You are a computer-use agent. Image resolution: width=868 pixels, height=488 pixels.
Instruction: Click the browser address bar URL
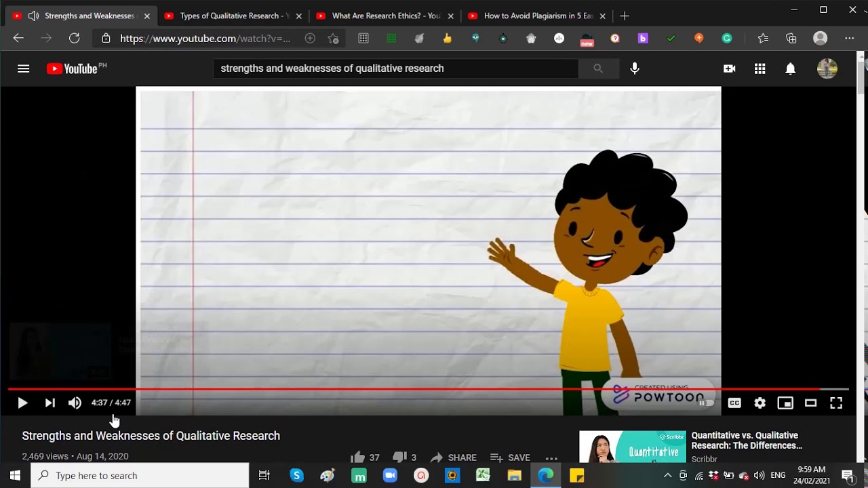[205, 39]
